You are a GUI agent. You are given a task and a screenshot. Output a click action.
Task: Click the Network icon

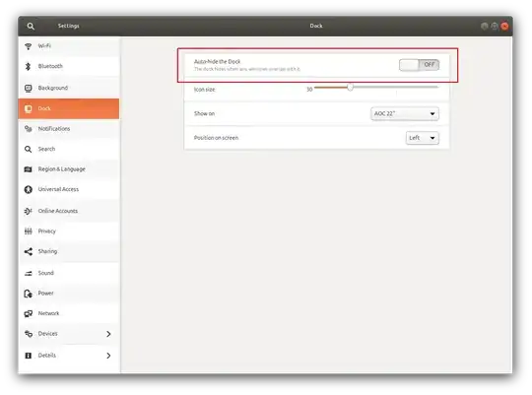click(x=29, y=313)
